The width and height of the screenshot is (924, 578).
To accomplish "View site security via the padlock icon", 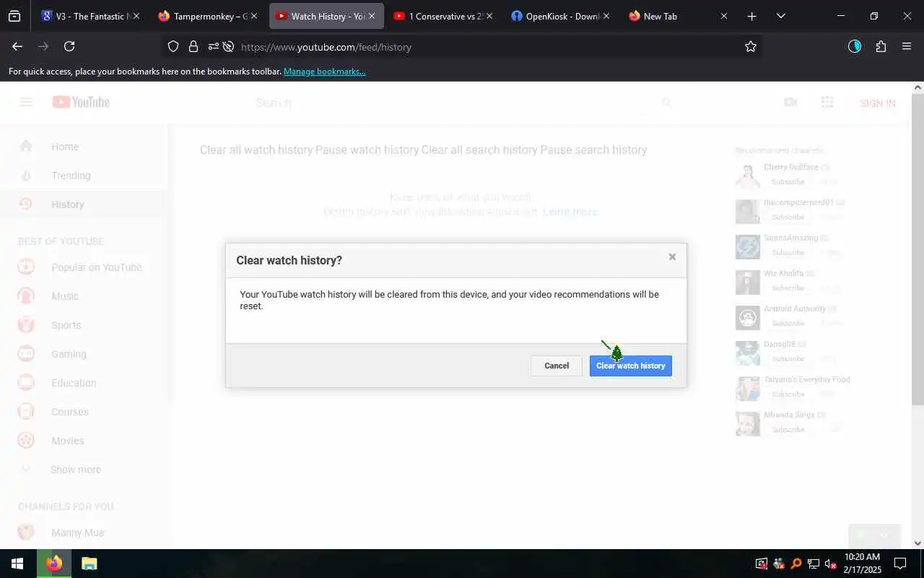I will coord(193,47).
